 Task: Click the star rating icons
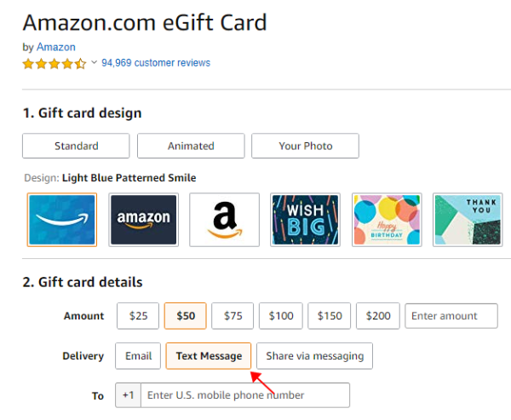(x=54, y=63)
